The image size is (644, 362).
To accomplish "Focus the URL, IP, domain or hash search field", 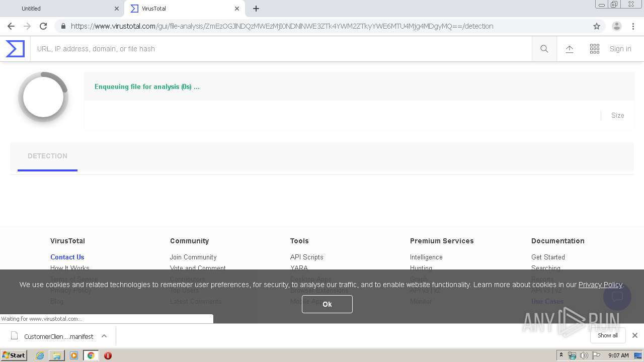I will pos(281,49).
